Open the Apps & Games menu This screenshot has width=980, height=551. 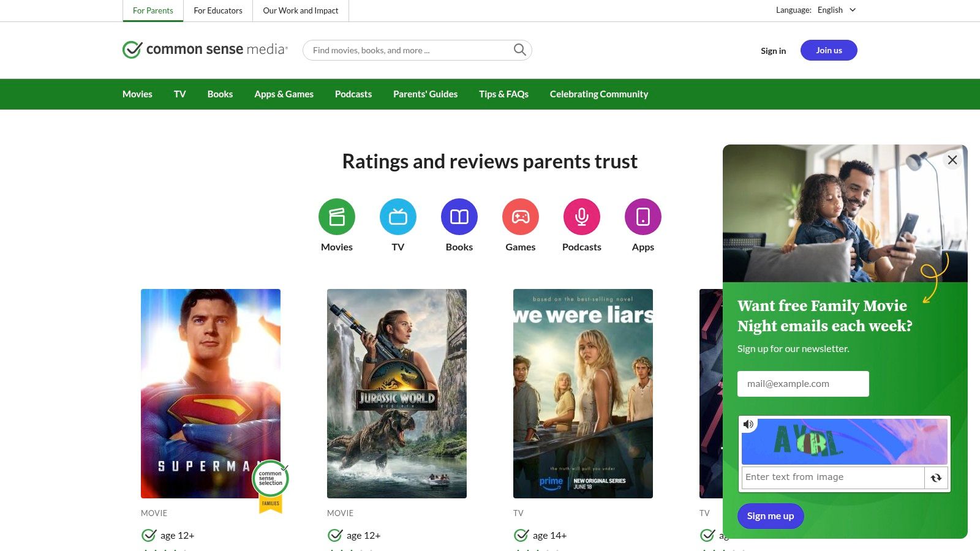(284, 94)
